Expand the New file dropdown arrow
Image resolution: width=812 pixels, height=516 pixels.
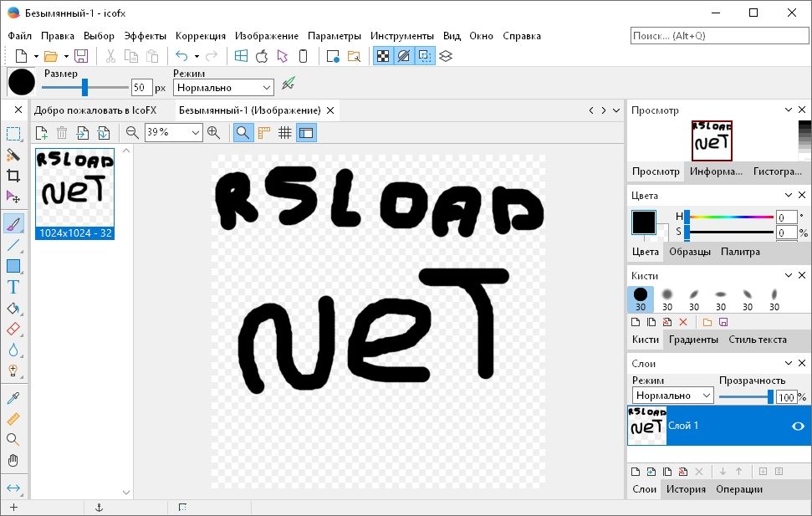coord(36,57)
